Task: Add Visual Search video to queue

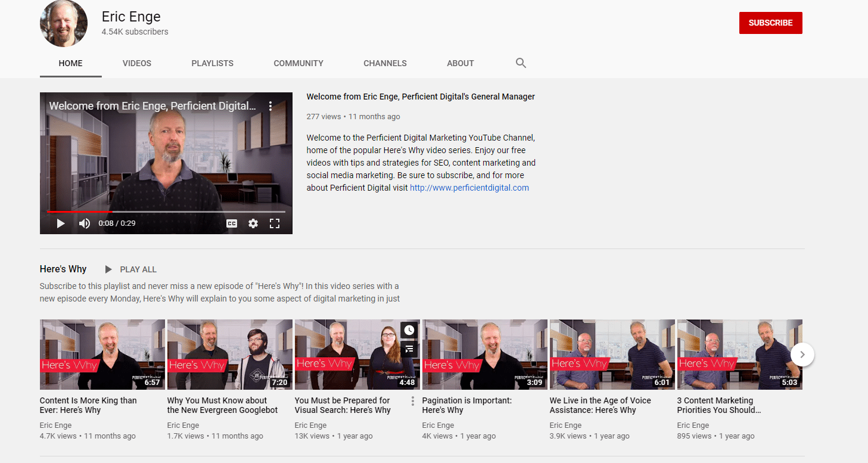Action: (x=409, y=349)
